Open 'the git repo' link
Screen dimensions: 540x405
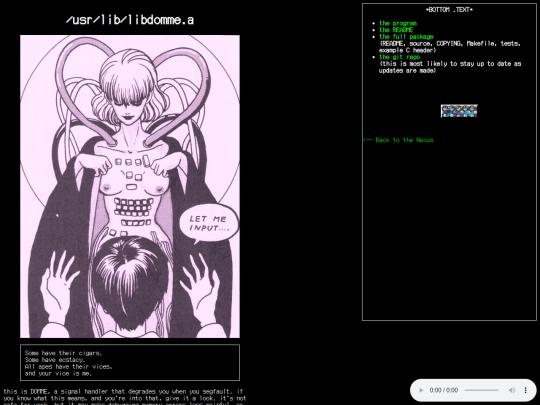[399, 57]
